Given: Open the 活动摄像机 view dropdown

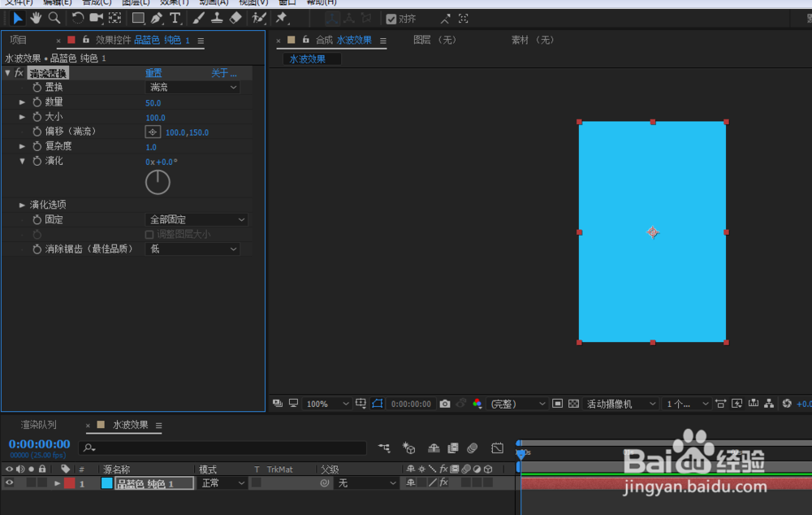Looking at the screenshot, I should tap(620, 404).
